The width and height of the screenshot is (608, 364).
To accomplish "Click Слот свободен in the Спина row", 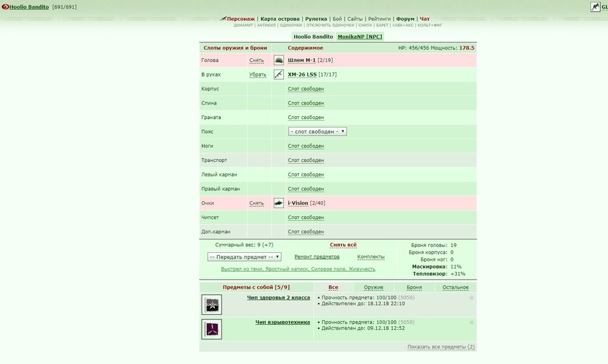I will (x=306, y=103).
